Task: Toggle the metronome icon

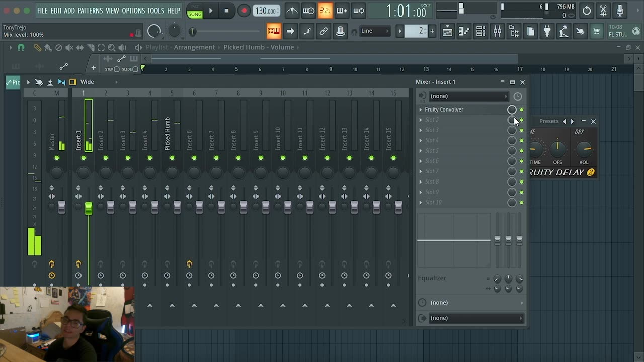Action: (291, 11)
